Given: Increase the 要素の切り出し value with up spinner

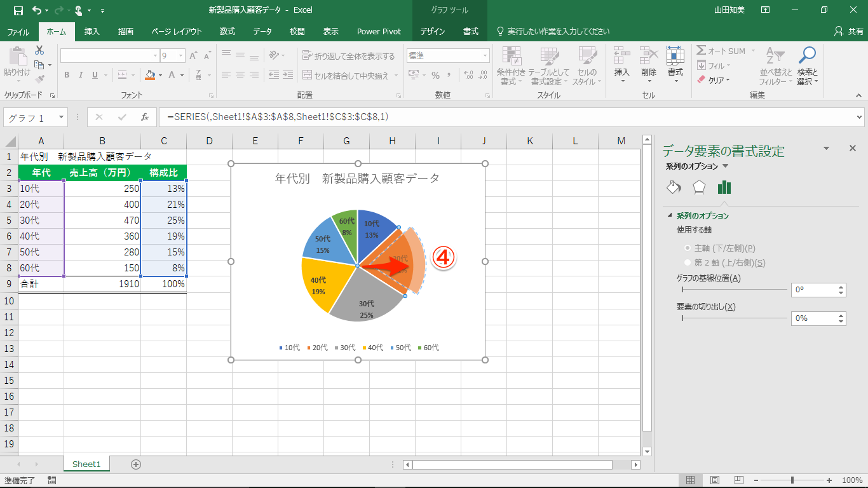Looking at the screenshot, I should point(842,315).
